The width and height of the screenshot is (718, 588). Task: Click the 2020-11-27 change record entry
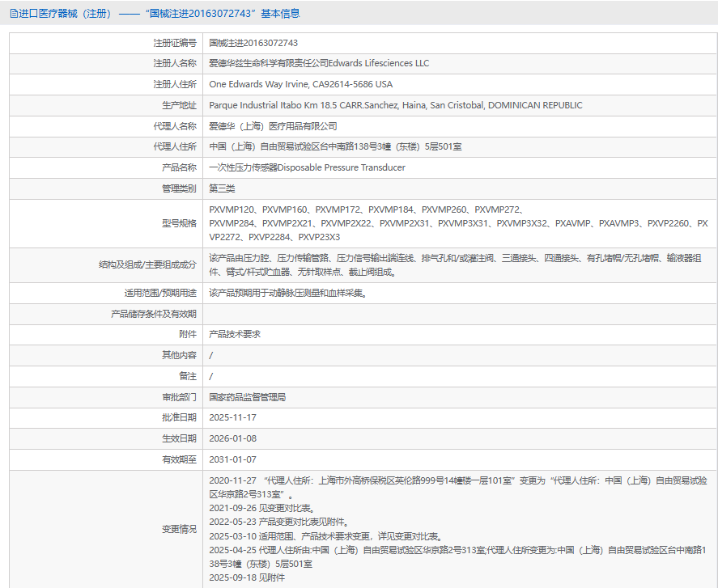point(458,488)
